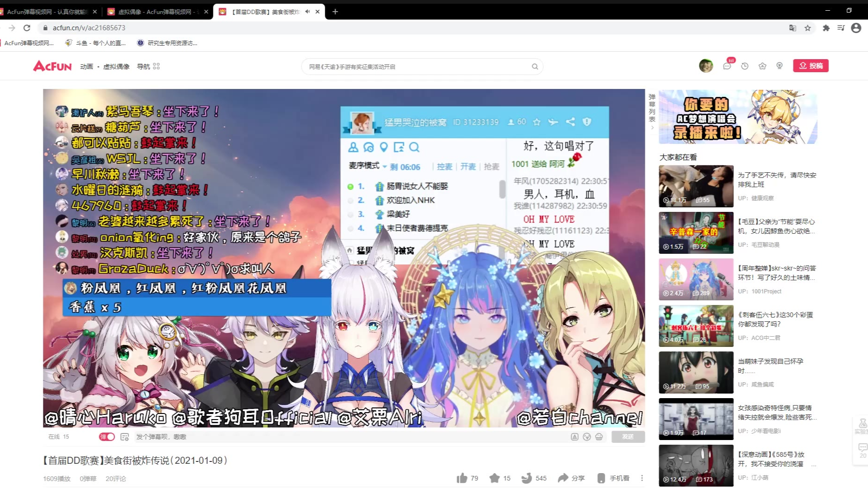Open 周年整弹 skr问答 video thumbnail
The width and height of the screenshot is (868, 488).
pyautogui.click(x=696, y=279)
